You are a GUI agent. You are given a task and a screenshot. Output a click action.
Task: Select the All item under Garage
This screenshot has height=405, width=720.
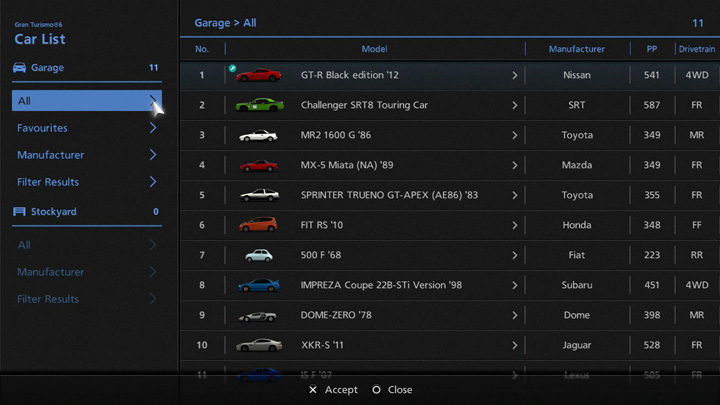[x=80, y=101]
